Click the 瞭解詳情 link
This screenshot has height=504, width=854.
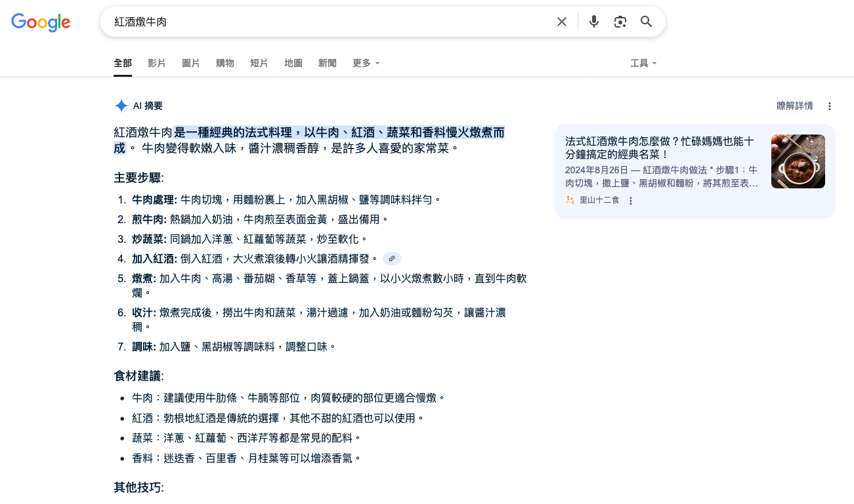[795, 106]
